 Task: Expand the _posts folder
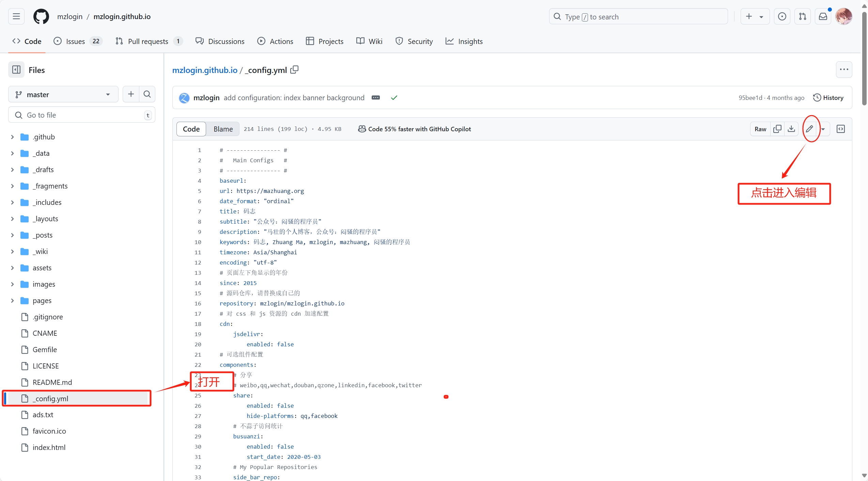click(x=12, y=235)
